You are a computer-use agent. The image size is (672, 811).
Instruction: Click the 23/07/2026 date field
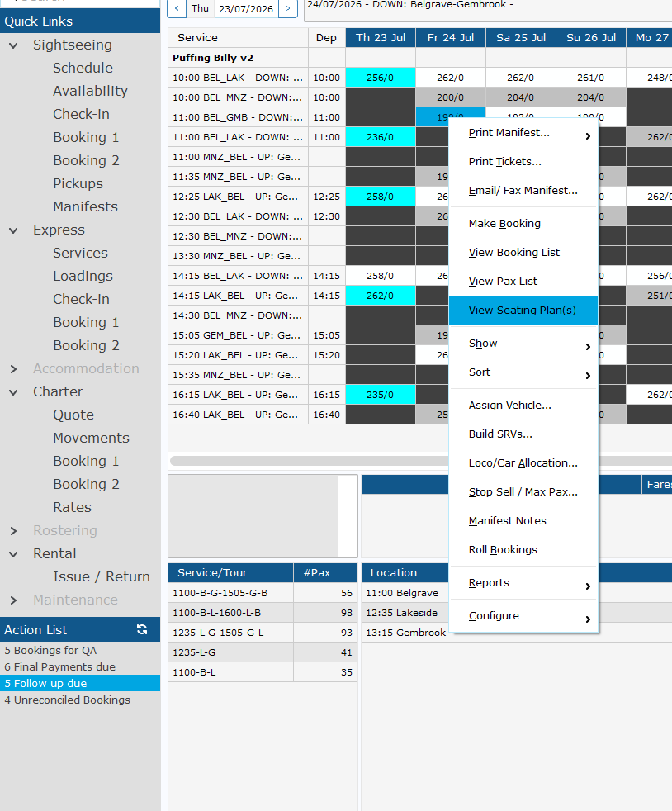pos(246,9)
